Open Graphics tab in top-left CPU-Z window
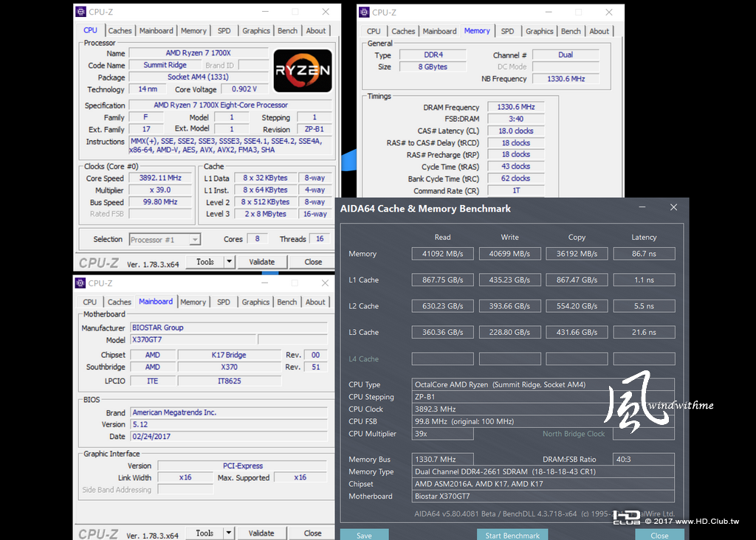 click(256, 30)
